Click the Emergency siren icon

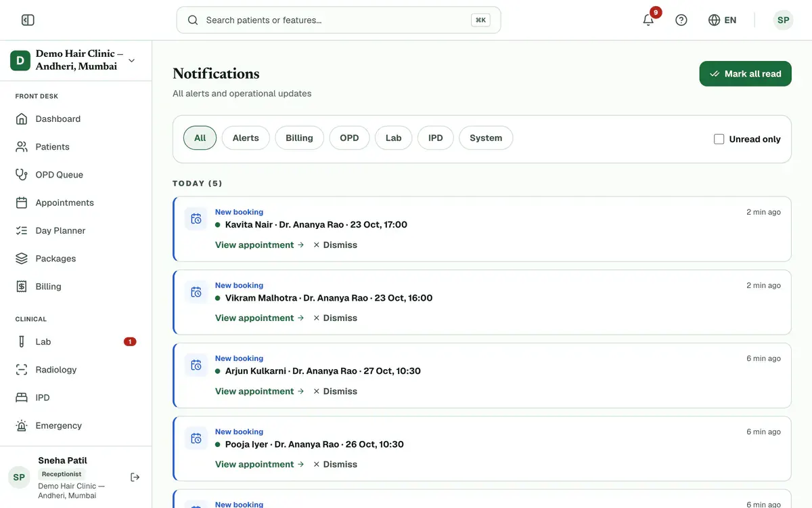point(22,426)
